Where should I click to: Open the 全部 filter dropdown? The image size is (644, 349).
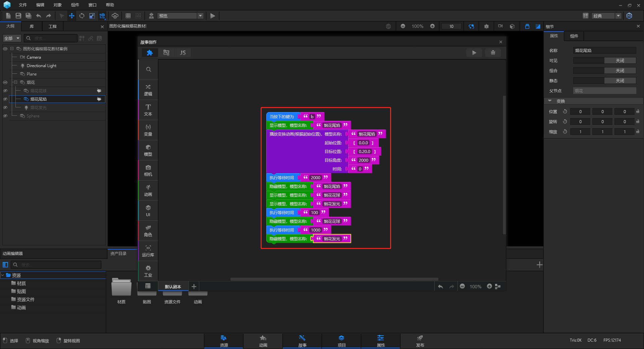tap(12, 38)
